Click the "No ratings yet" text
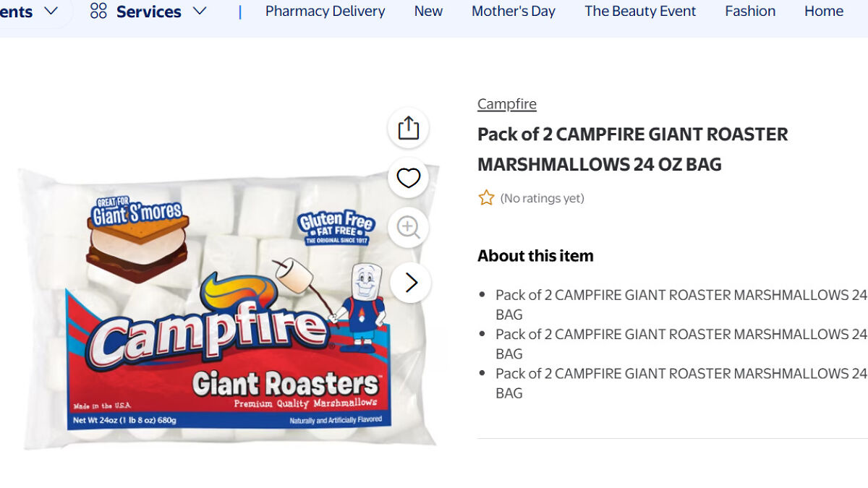 (542, 198)
